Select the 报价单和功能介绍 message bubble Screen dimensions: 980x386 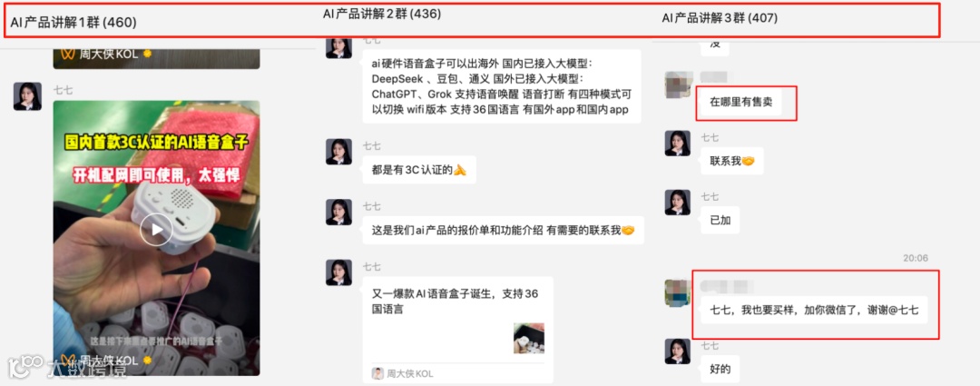[x=503, y=230]
